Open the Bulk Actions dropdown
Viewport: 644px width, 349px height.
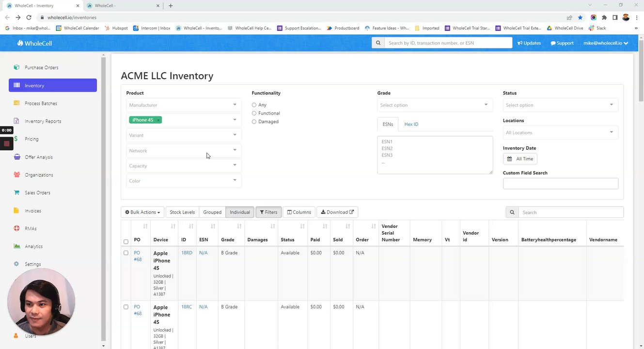coord(142,212)
